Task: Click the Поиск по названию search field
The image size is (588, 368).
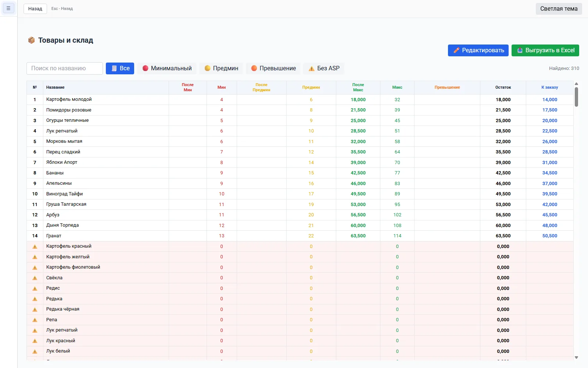Action: 65,68
